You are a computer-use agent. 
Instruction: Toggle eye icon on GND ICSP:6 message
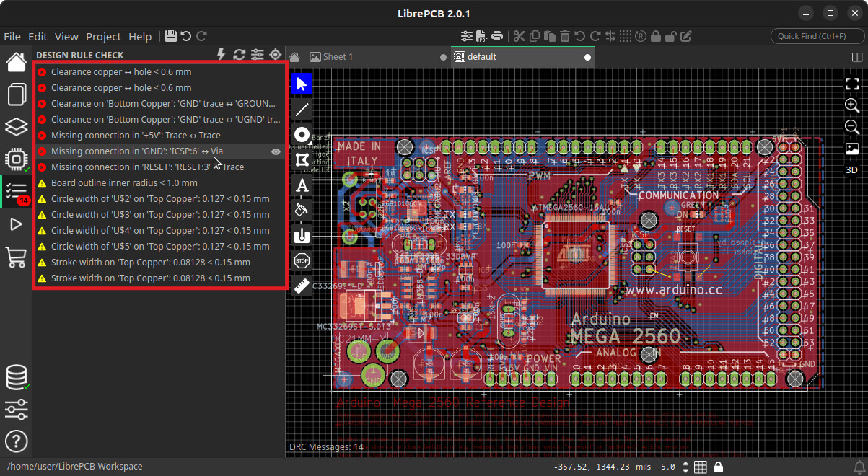(276, 151)
